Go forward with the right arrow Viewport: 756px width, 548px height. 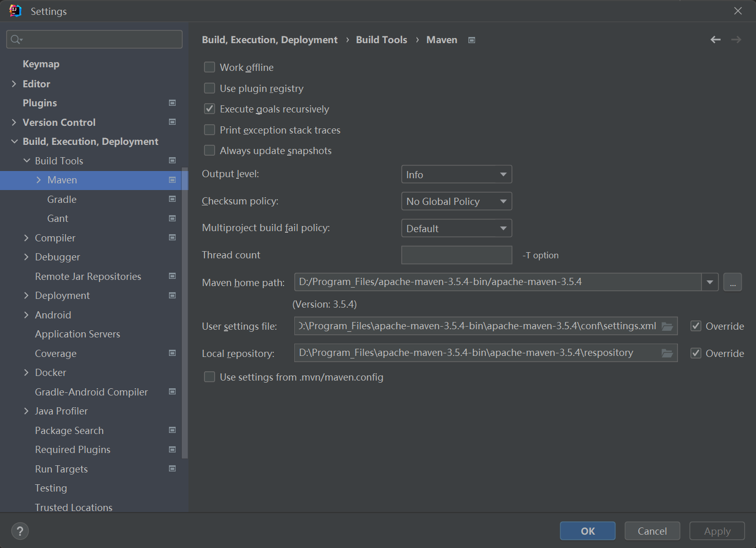[x=736, y=40]
